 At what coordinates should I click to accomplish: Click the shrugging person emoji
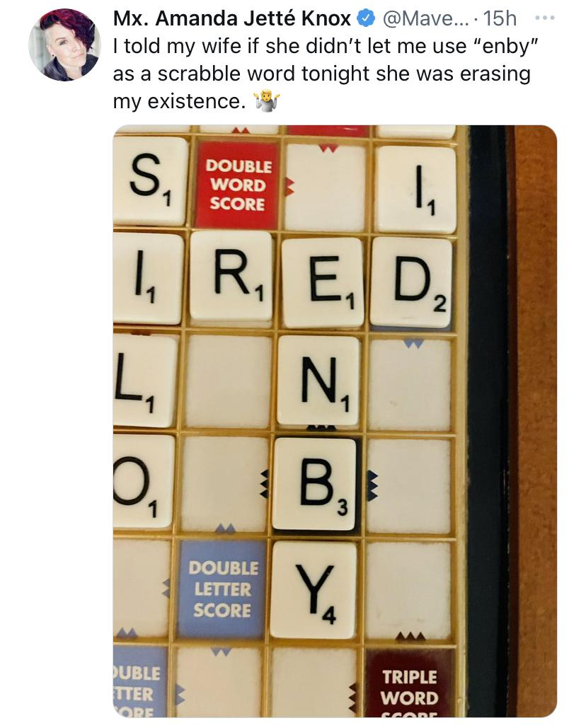click(267, 102)
